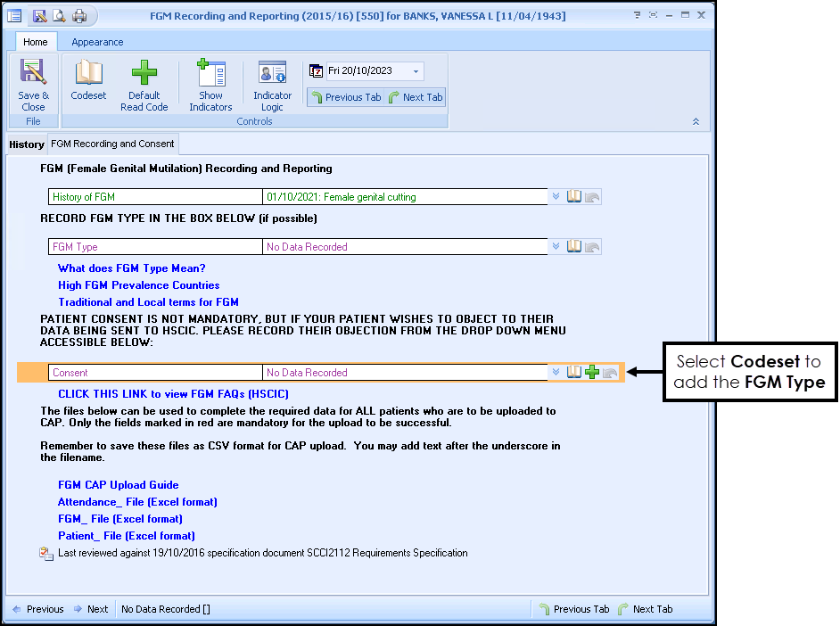Click the Save & Close icon
Viewport: 840px width, 626px height.
(x=33, y=73)
